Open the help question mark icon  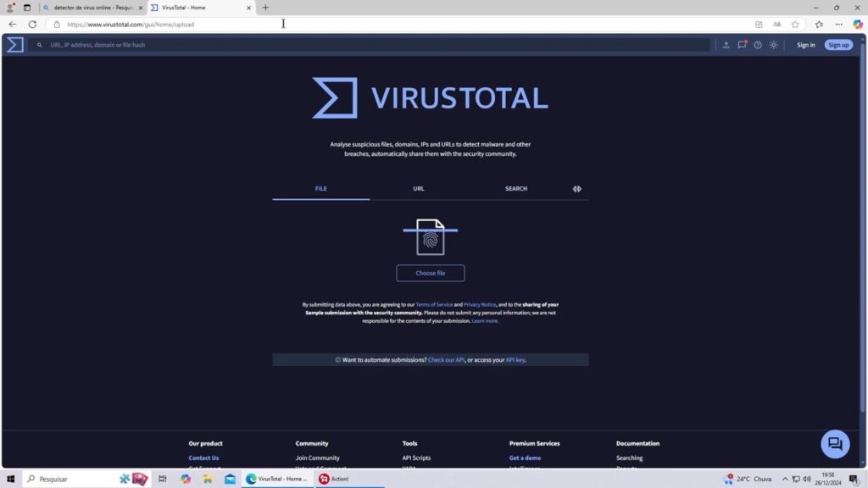click(x=758, y=45)
